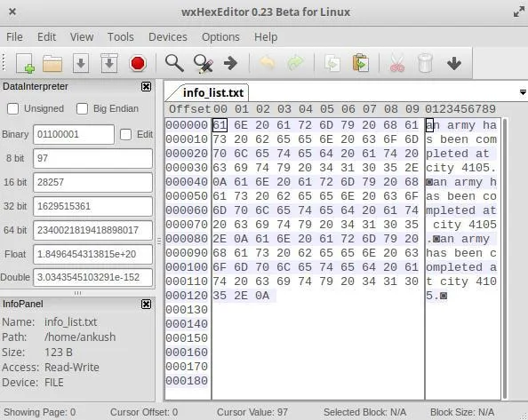Click offset label 000120
This screenshot has width=528, height=420.
187,296
